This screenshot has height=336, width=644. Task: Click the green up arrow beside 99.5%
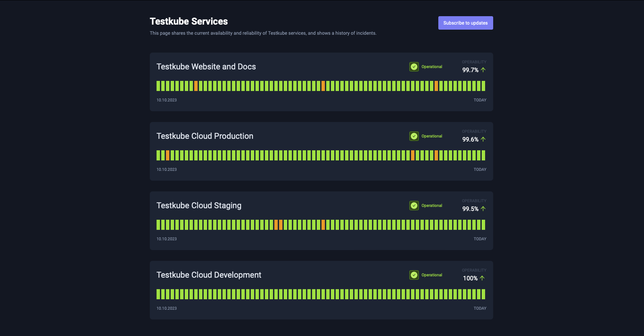[x=483, y=209]
